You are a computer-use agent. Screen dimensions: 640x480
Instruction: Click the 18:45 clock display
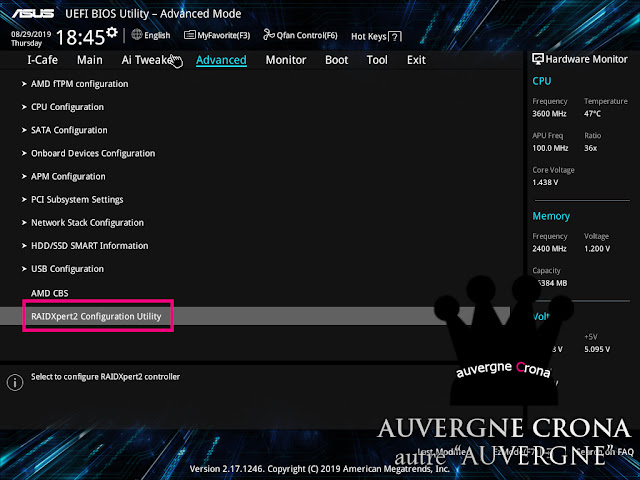[x=80, y=38]
